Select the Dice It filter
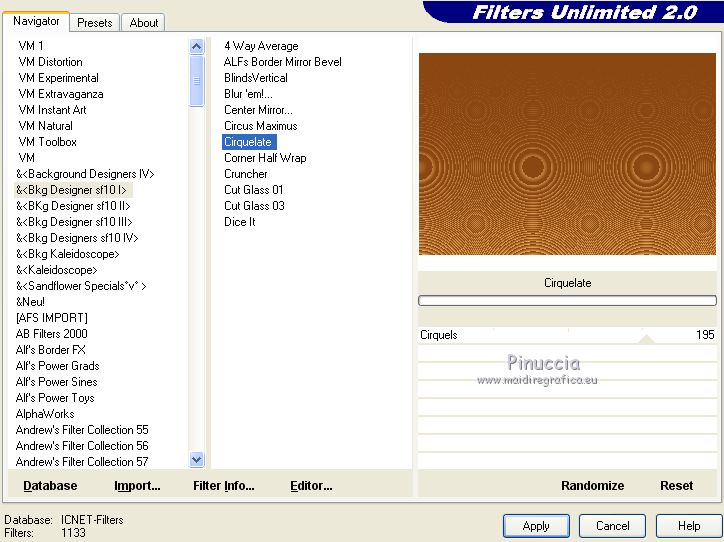Image resolution: width=724 pixels, height=542 pixels. tap(240, 222)
